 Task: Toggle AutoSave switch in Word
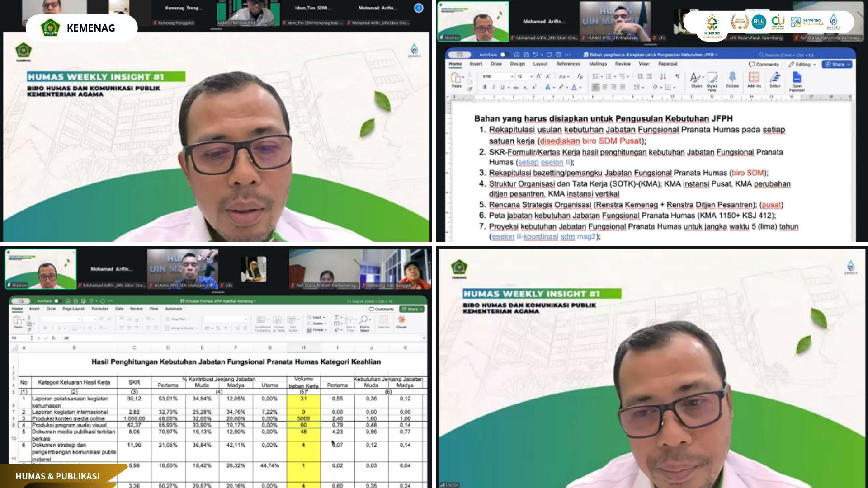pos(504,55)
